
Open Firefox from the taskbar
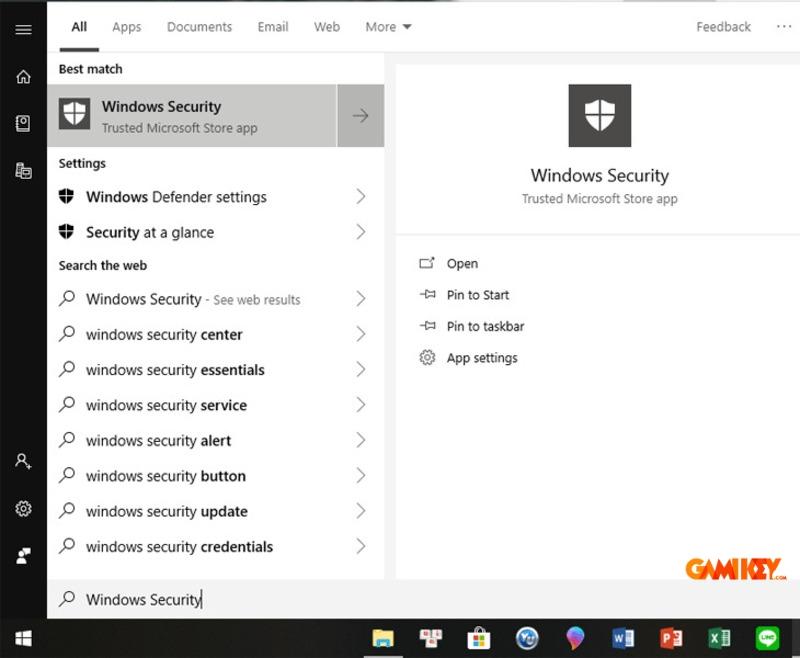coord(576,637)
